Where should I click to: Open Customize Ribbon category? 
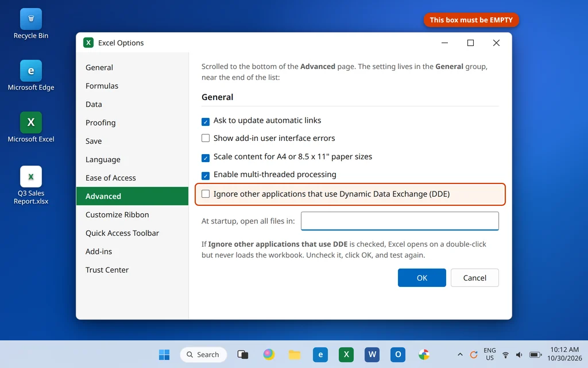click(x=132, y=215)
